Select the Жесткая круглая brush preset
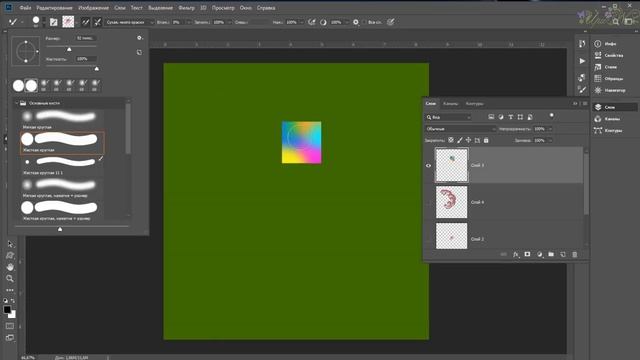Screen dimensions: 640x360 62,142
